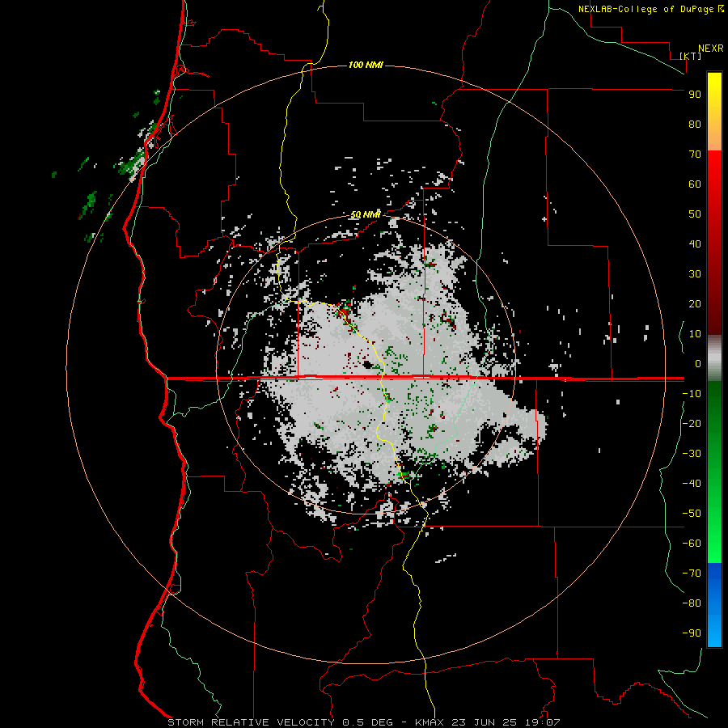Select the -70 scale value
The height and width of the screenshot is (728, 728).
692,574
